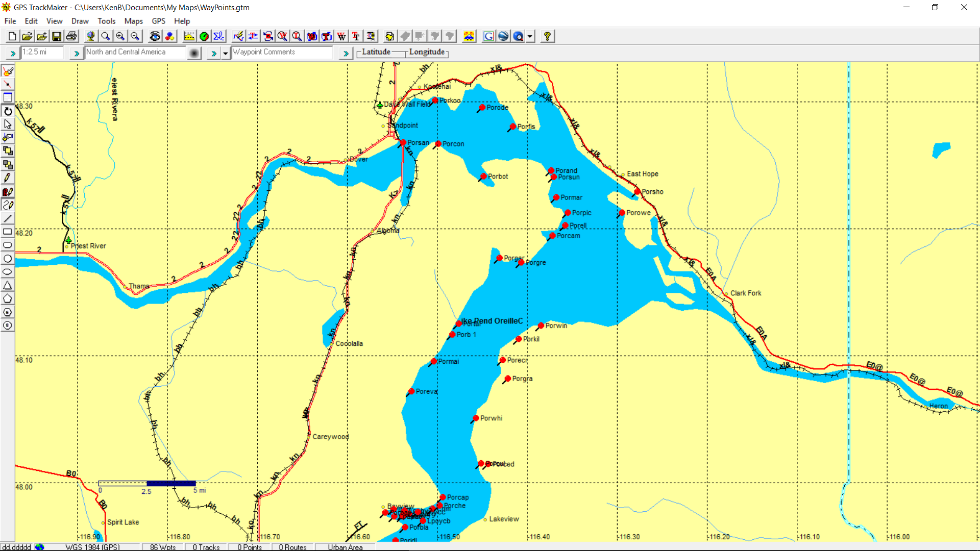
Task: Click the Print icon in toolbar
Action: tap(71, 36)
